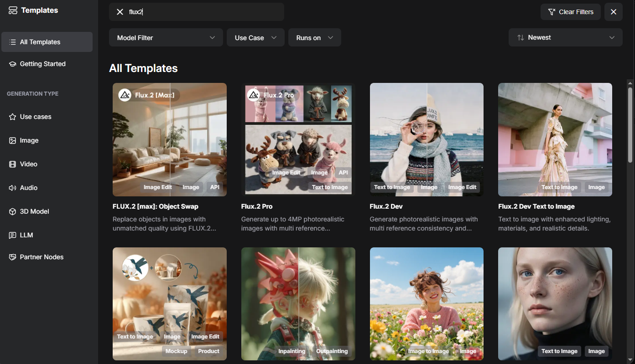
Task: Click the FLUX.2 [max]: Object Swap title
Action: 156,206
